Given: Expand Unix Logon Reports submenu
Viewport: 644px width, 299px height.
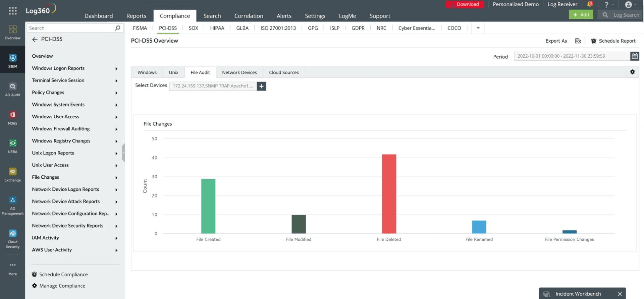Looking at the screenshot, I should pyautogui.click(x=116, y=154).
